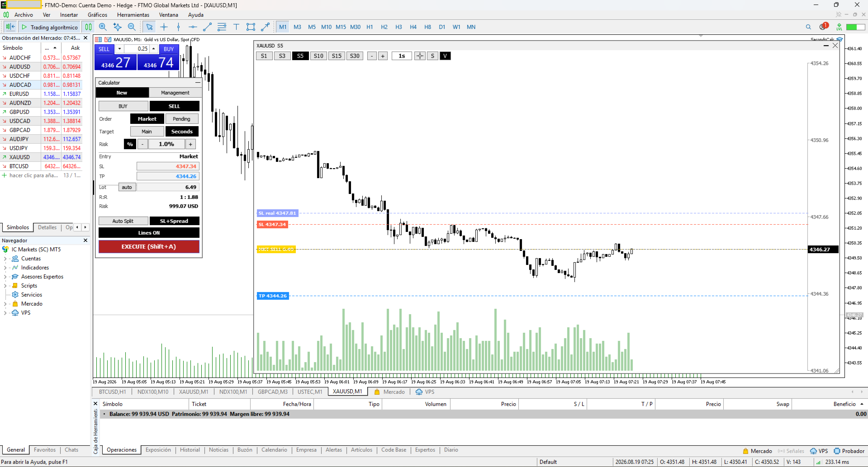Click the connection signal bars icon
This screenshot has width=868, height=467.
coord(819,462)
